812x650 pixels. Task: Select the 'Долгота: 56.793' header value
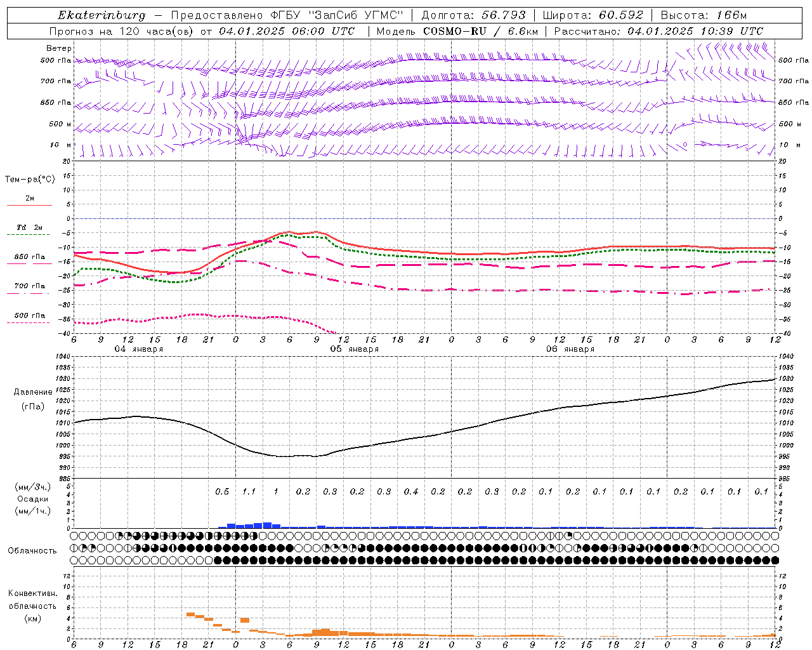(x=473, y=15)
